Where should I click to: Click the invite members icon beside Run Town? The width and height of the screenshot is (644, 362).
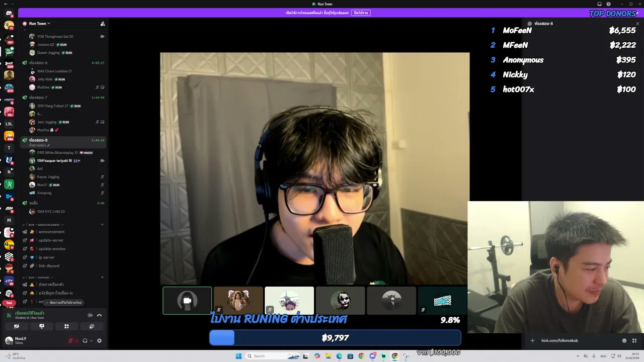103,24
